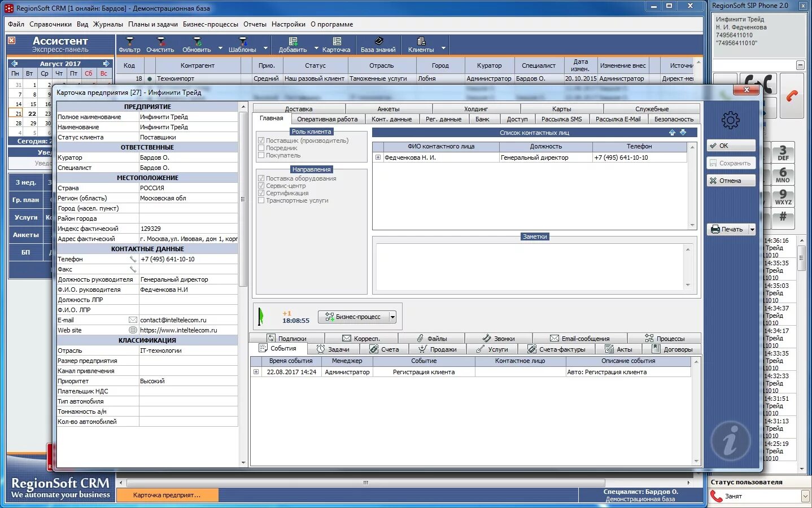Open the Клиенты toolbar icon
Image resolution: width=812 pixels, height=508 pixels.
[421, 45]
